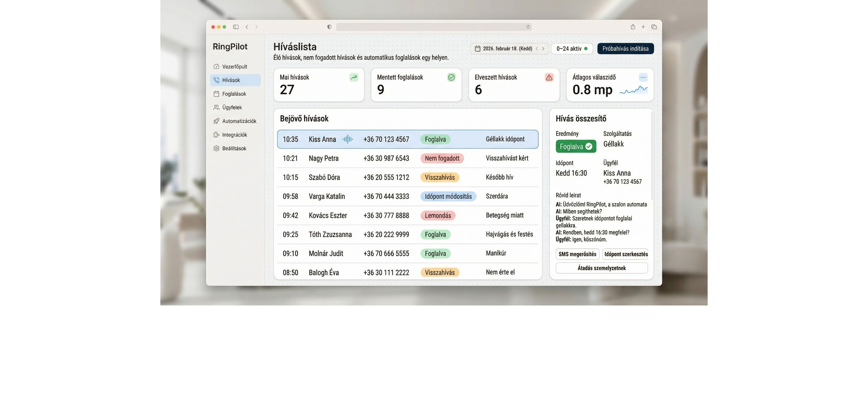Click the green checkmark icon in Mentett foglalások
This screenshot has height=399, width=868.
click(x=451, y=78)
